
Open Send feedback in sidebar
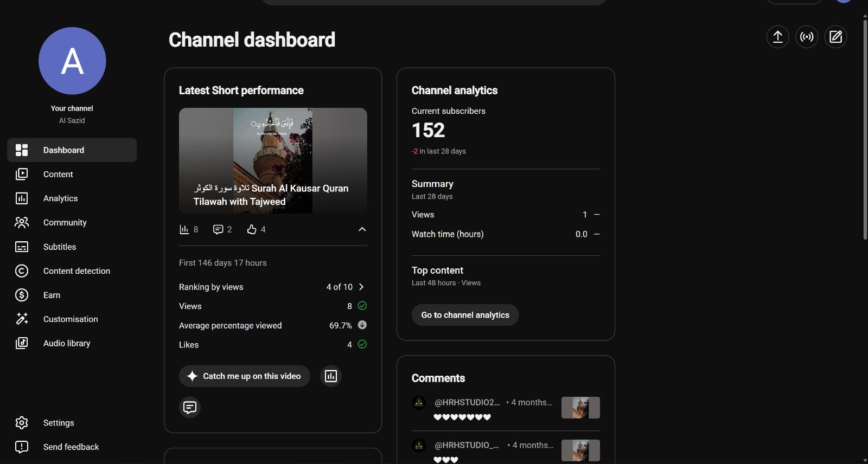click(72, 447)
